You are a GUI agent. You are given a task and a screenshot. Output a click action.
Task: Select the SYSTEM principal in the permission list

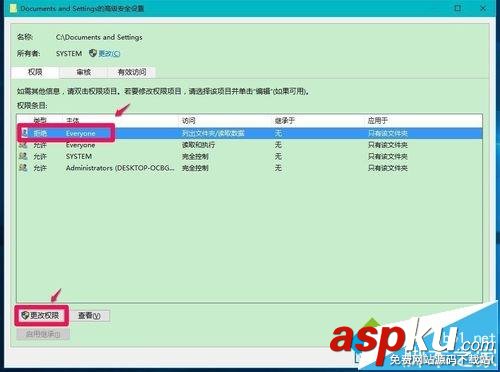click(79, 156)
